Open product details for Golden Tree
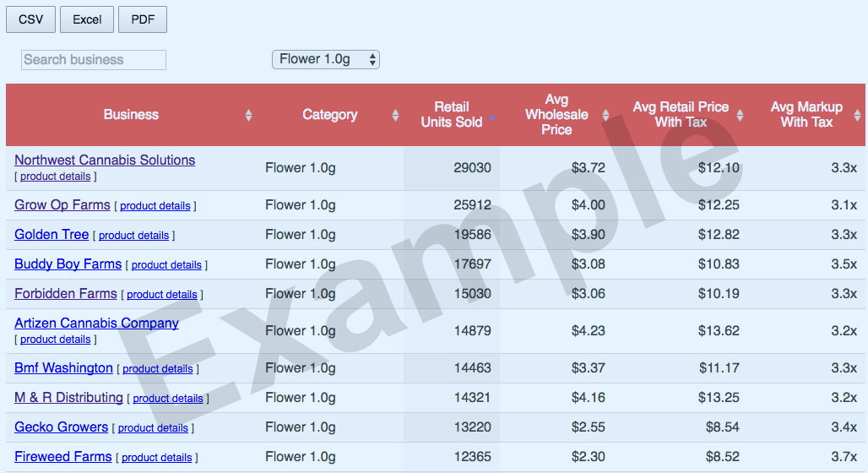This screenshot has width=868, height=473. pyautogui.click(x=134, y=236)
